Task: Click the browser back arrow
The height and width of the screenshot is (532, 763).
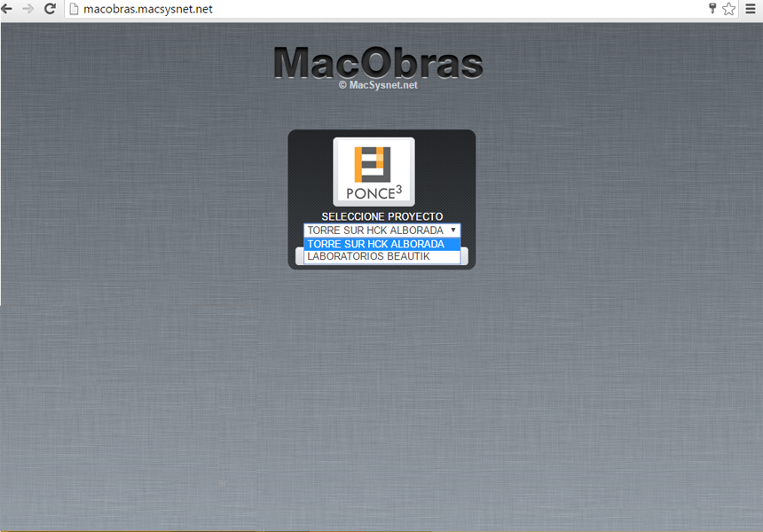Action: coord(7,9)
